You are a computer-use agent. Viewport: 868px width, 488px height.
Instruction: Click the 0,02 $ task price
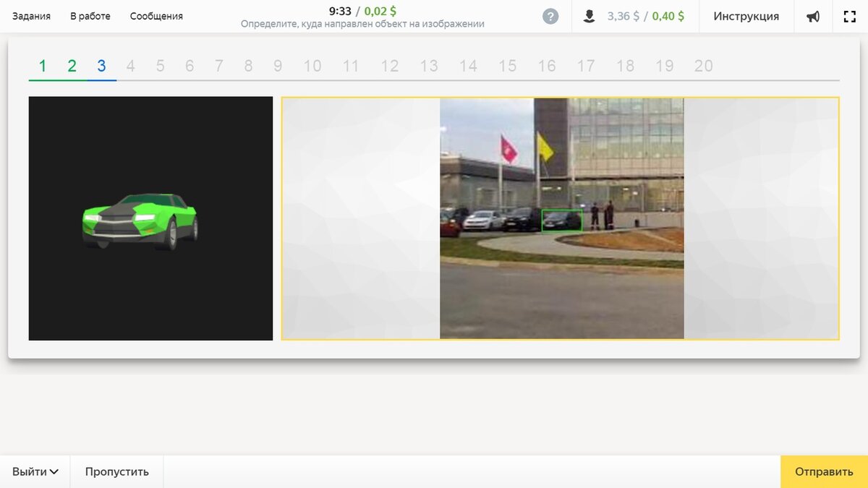pyautogui.click(x=380, y=11)
